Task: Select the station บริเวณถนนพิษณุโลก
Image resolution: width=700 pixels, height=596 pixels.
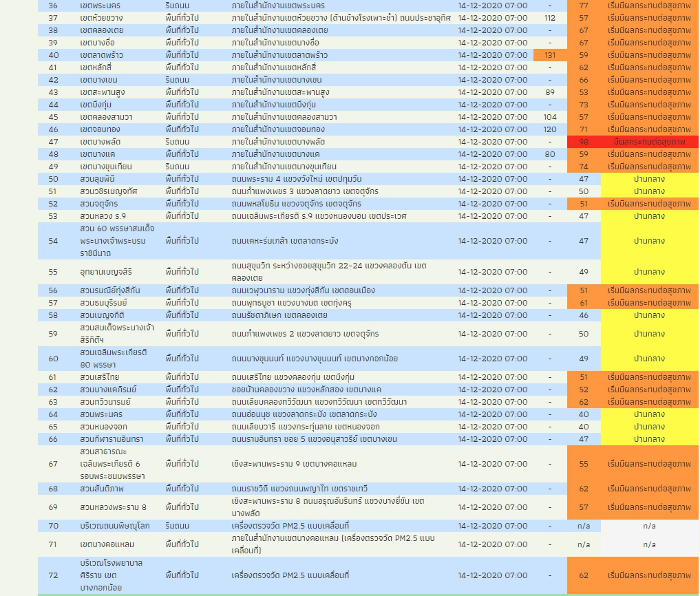Action: (115, 526)
